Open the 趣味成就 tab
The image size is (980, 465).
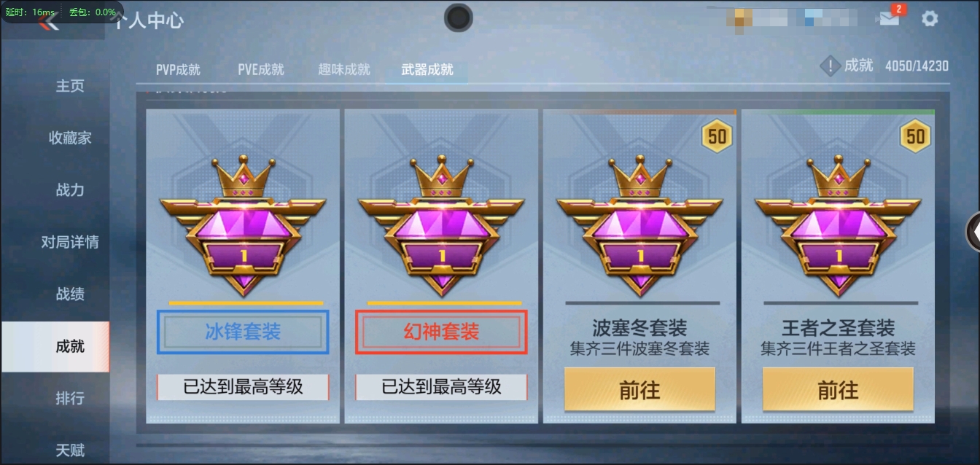[x=344, y=70]
